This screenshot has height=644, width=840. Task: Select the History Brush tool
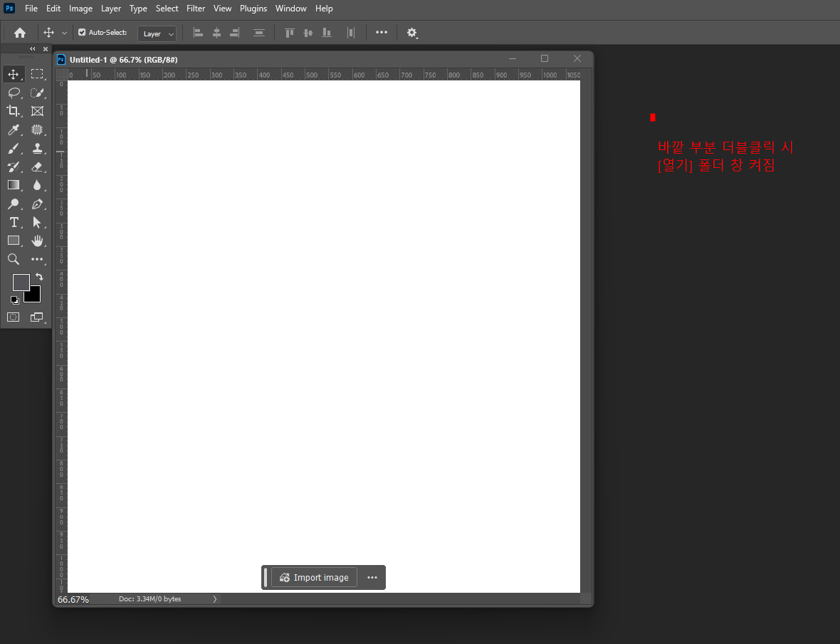click(14, 167)
